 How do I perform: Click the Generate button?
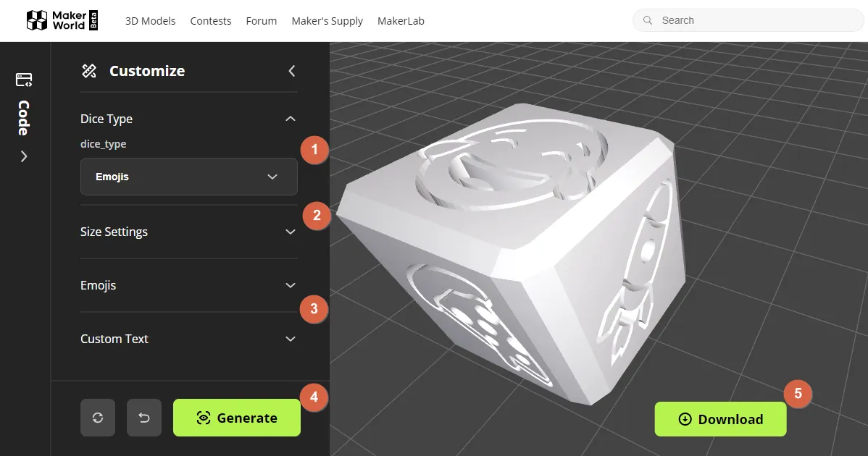tap(237, 418)
